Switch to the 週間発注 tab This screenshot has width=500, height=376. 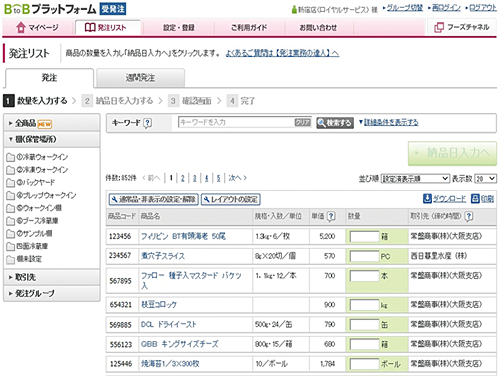point(140,78)
